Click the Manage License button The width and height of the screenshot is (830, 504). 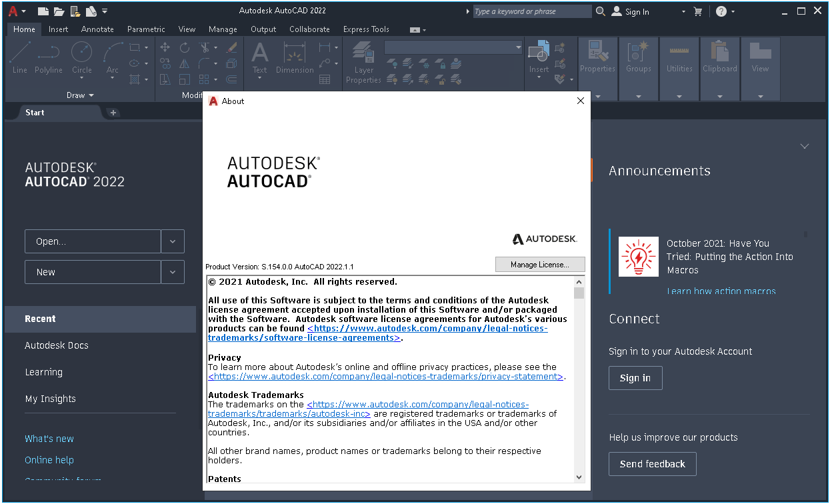(x=540, y=265)
